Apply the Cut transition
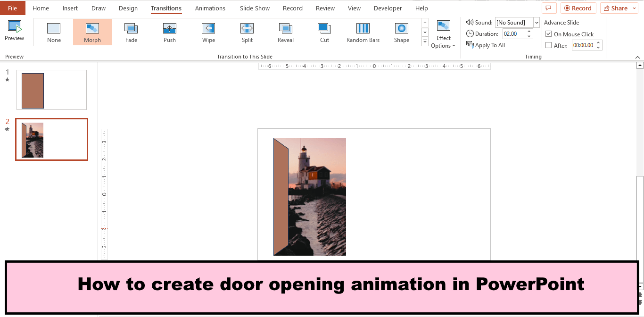The image size is (644, 317). pyautogui.click(x=324, y=32)
